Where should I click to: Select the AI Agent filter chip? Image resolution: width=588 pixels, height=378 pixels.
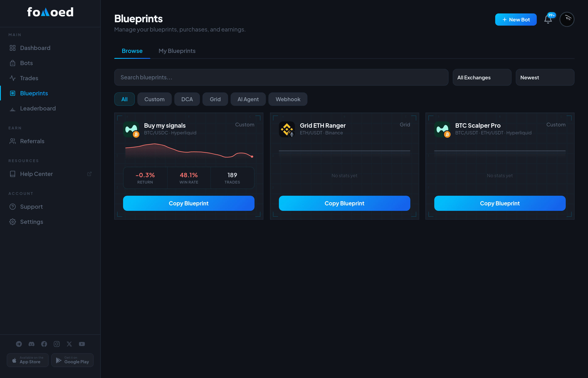click(x=248, y=99)
